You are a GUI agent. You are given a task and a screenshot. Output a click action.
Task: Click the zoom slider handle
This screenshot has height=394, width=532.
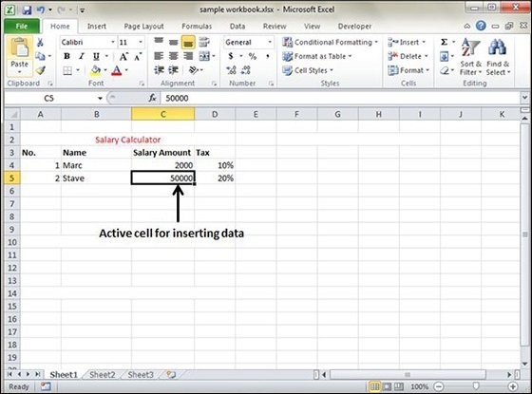[x=476, y=386]
